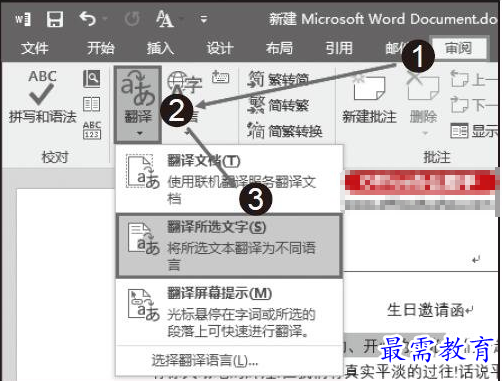Open 简繁转换 dialog
Screen dimensions: 502x381
pyautogui.click(x=285, y=131)
